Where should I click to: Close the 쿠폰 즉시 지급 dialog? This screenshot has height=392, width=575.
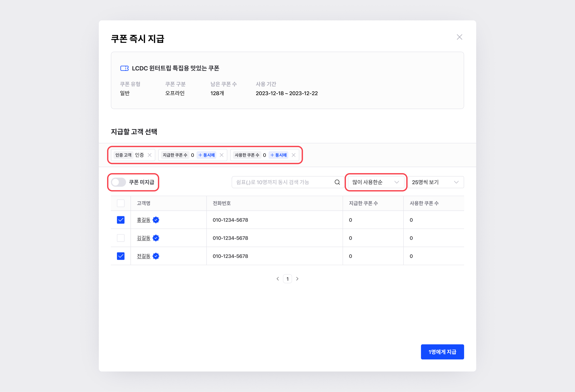coord(459,37)
